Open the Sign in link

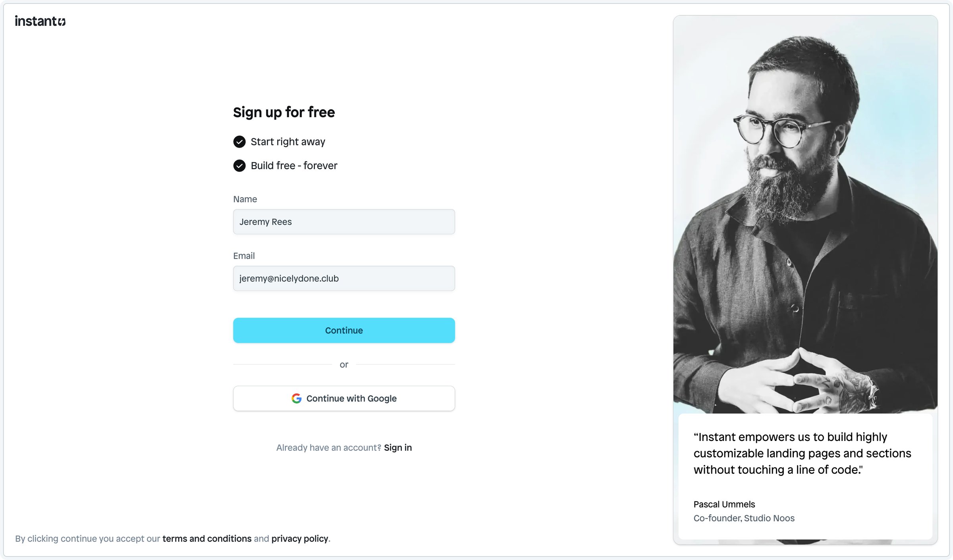click(398, 448)
